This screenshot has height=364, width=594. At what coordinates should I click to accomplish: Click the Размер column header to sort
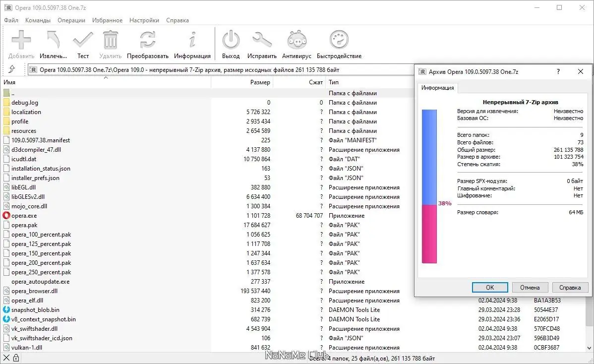pyautogui.click(x=260, y=82)
